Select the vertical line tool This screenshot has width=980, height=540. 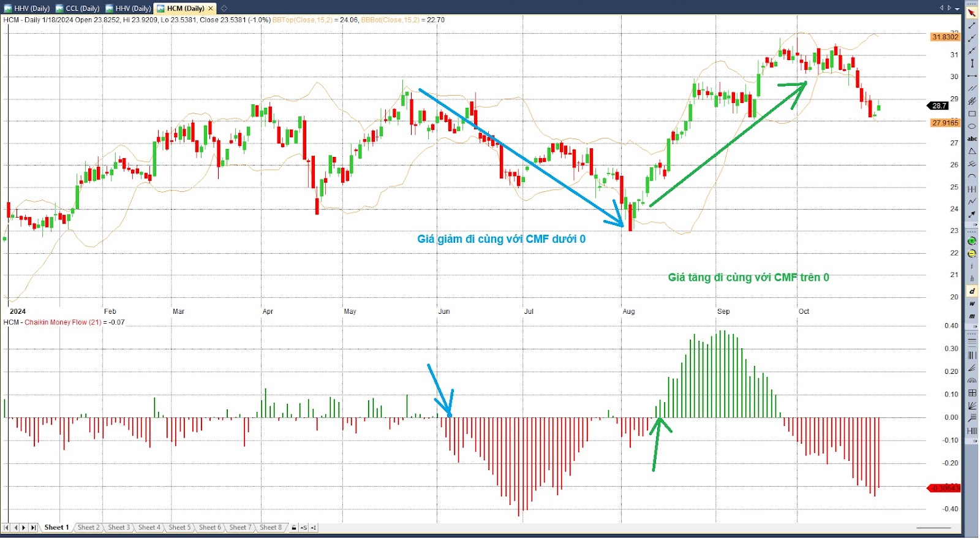[972, 63]
